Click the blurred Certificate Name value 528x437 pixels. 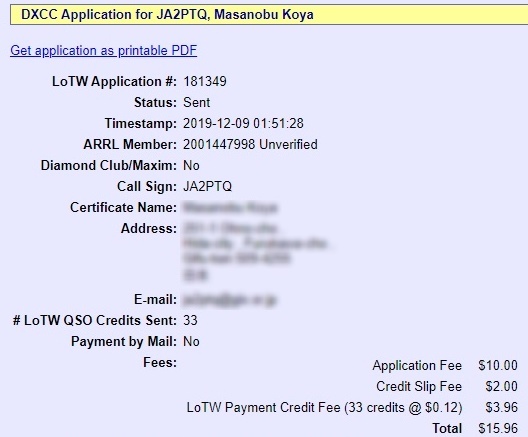tap(230, 208)
